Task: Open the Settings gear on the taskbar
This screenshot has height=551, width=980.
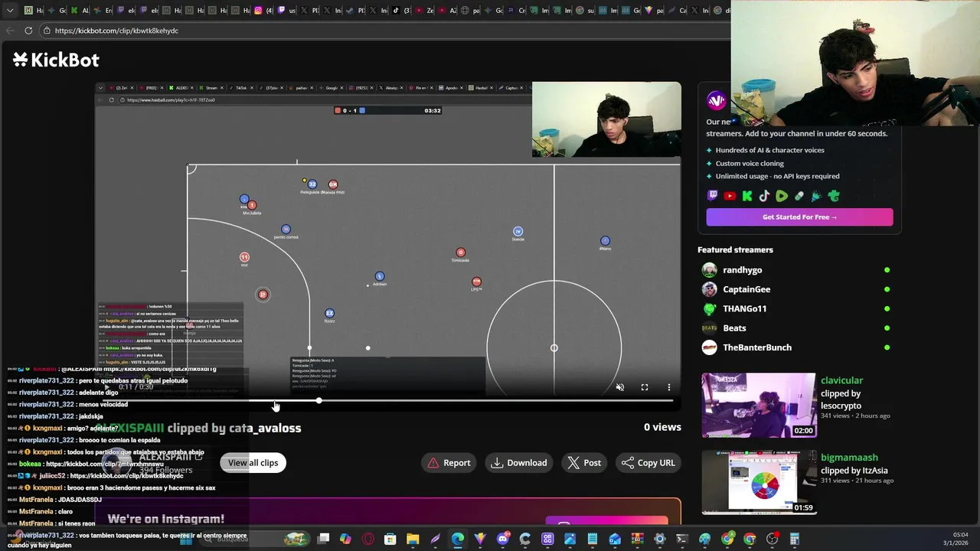Action: (659, 540)
